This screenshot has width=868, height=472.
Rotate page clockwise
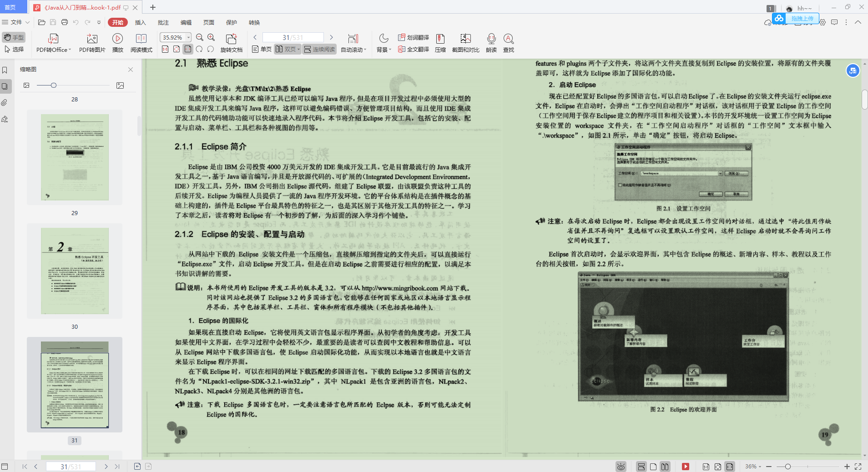(x=199, y=49)
